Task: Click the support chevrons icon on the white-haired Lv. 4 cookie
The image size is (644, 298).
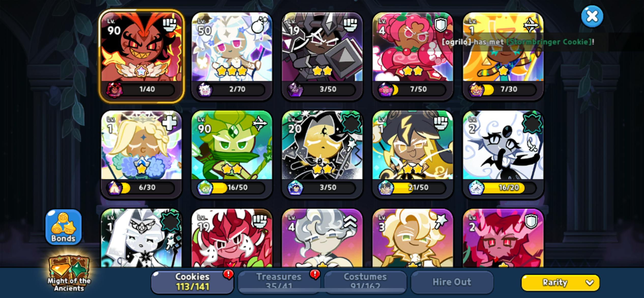Action: click(350, 222)
